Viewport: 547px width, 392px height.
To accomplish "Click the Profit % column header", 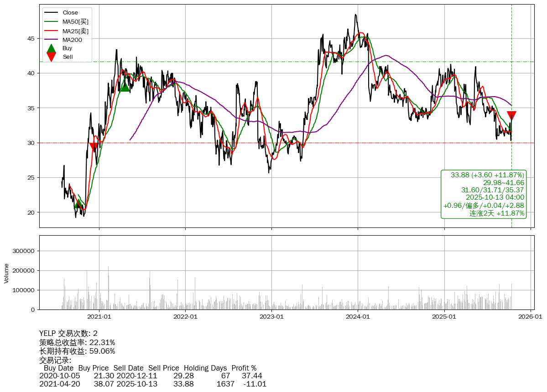I will pos(244,368).
